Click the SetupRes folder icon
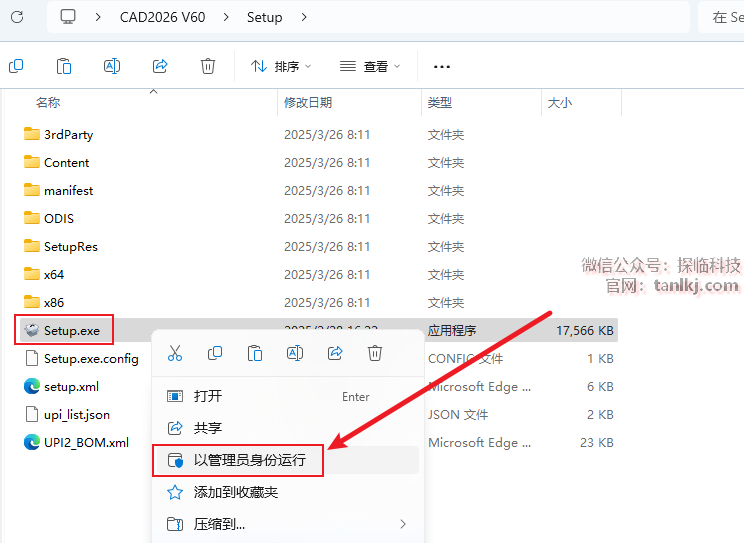Image resolution: width=744 pixels, height=543 pixels. (x=32, y=246)
